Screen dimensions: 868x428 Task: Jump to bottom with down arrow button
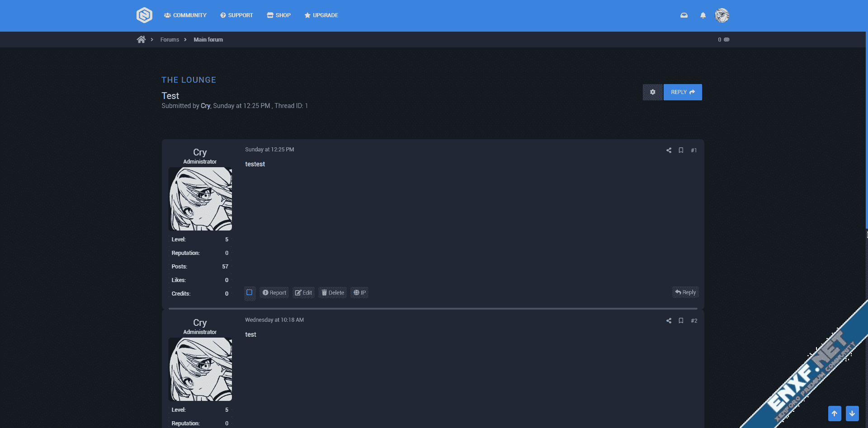852,413
